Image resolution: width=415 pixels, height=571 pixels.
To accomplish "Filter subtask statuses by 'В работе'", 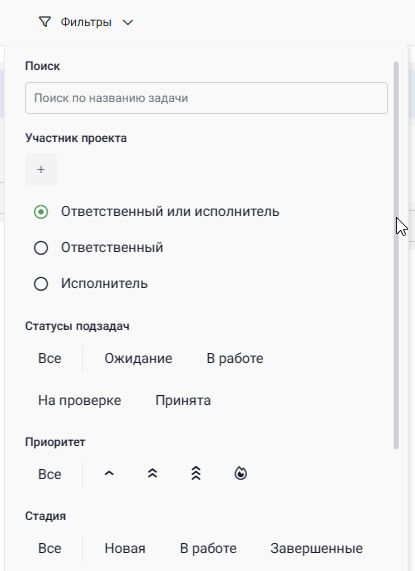I will pos(235,359).
